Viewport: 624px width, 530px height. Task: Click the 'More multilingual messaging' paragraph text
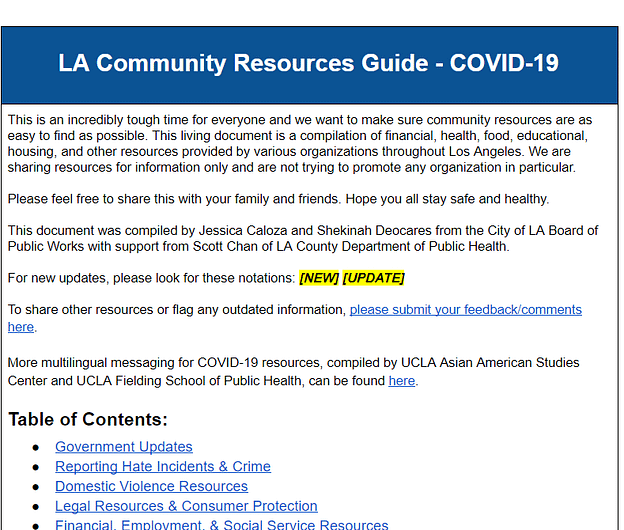point(293,372)
